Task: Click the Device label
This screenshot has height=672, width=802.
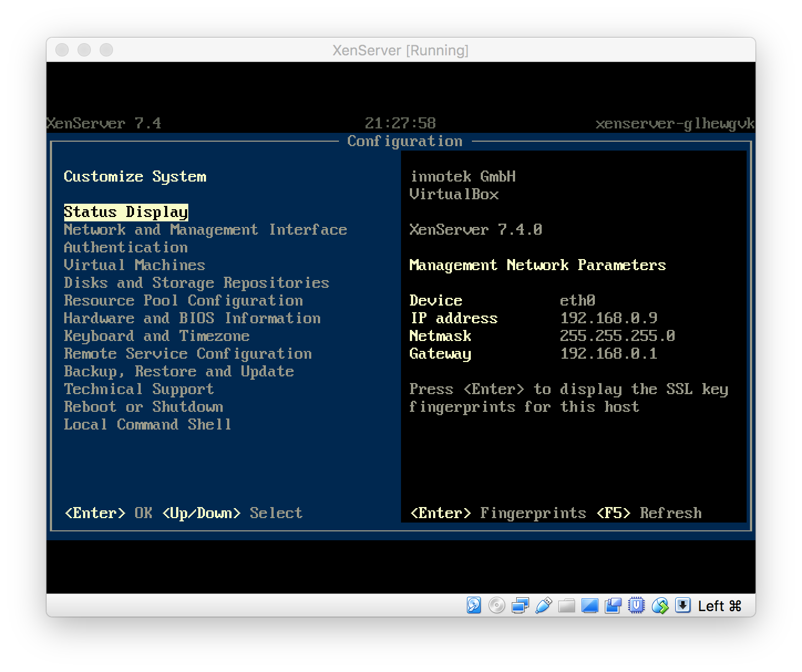Action: [x=436, y=301]
